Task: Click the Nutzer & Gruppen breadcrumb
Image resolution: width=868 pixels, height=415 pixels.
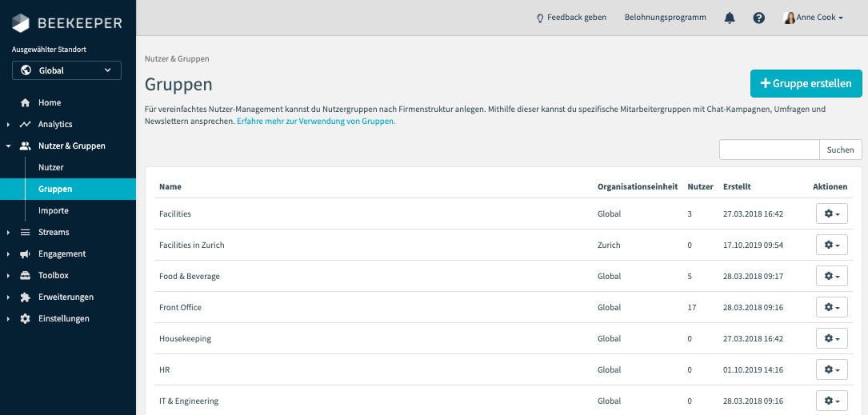Action: (177, 58)
